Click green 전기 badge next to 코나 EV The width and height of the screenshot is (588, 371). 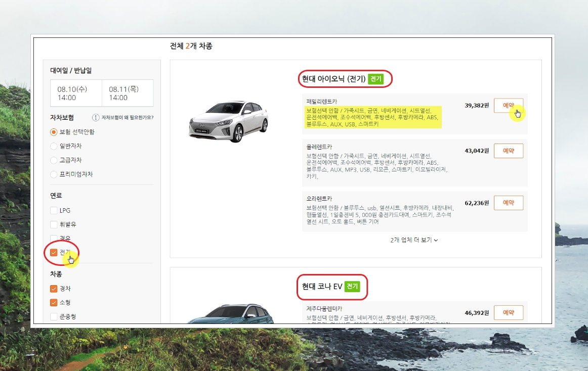point(352,286)
